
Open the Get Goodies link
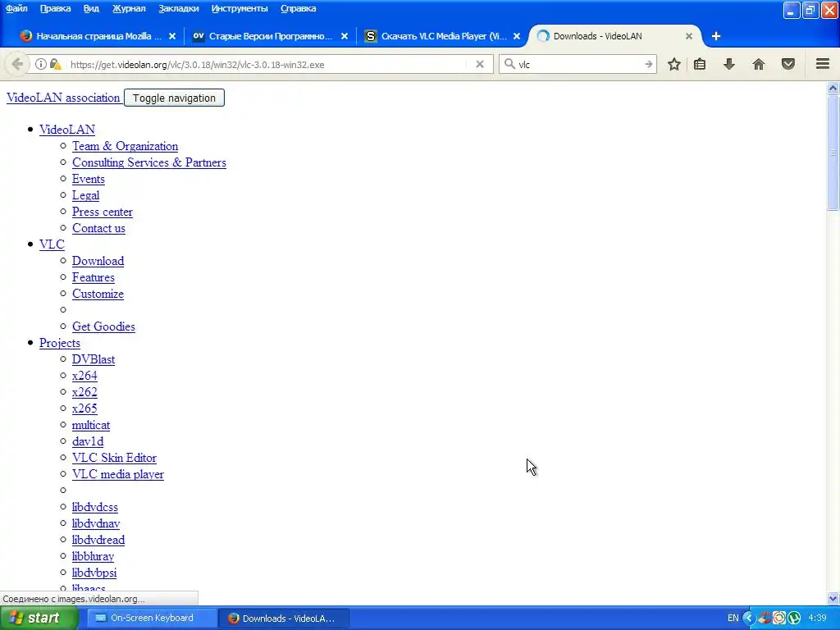click(x=103, y=326)
